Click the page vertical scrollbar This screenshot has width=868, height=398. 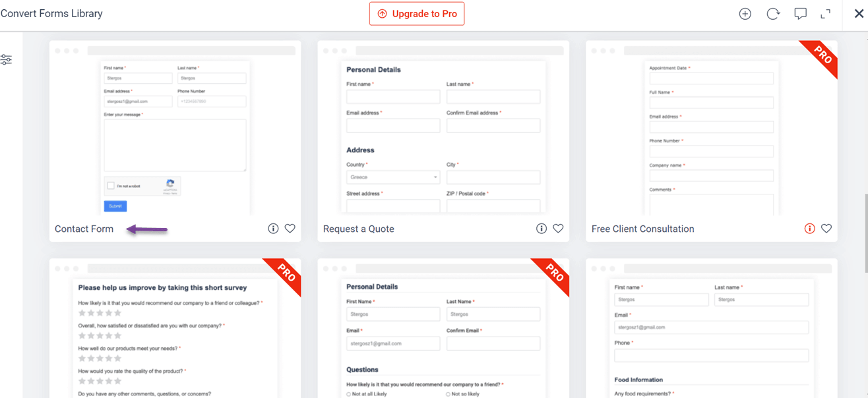click(x=866, y=233)
